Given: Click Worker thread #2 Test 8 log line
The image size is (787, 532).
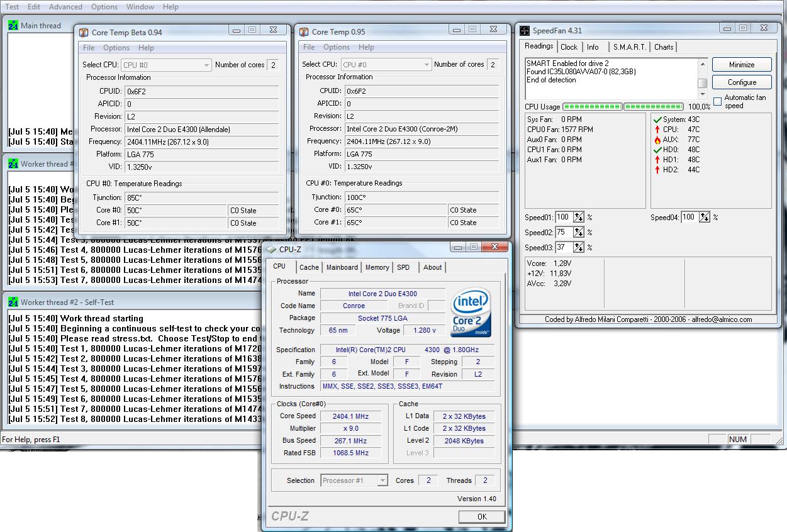Looking at the screenshot, I should (x=134, y=419).
